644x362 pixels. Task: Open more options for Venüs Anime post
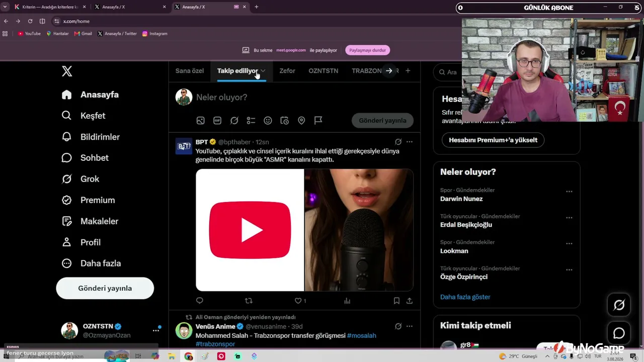pos(410,326)
